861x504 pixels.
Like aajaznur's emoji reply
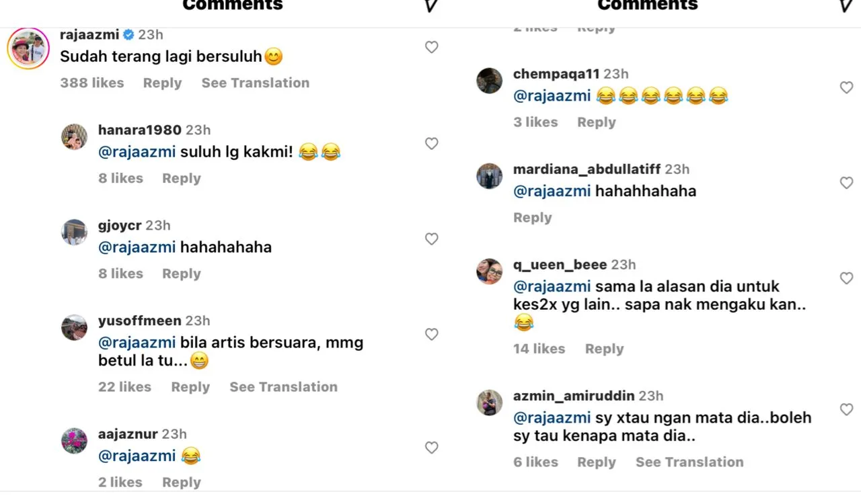pyautogui.click(x=432, y=448)
